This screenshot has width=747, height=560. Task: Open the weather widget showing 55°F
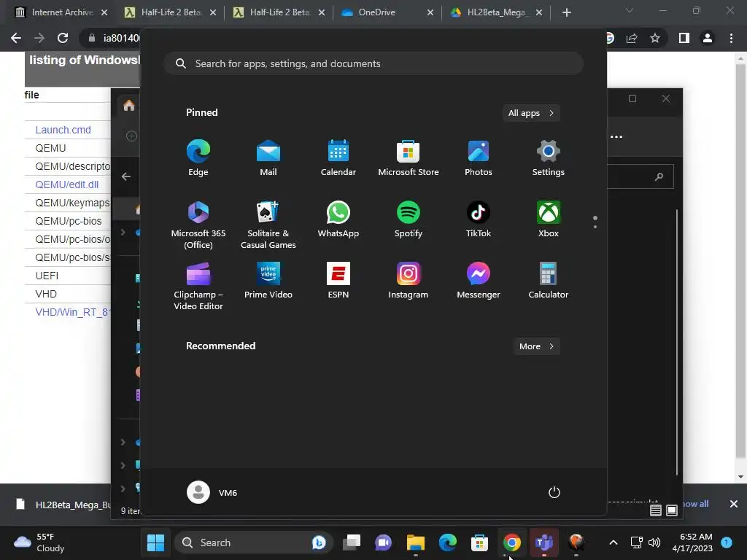(x=39, y=542)
